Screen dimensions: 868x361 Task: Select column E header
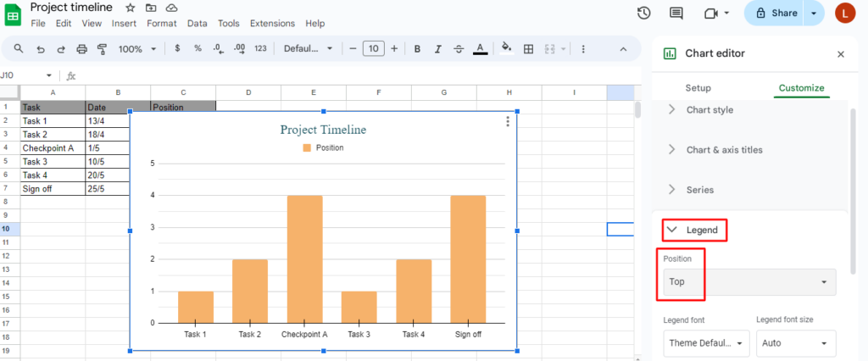[314, 92]
